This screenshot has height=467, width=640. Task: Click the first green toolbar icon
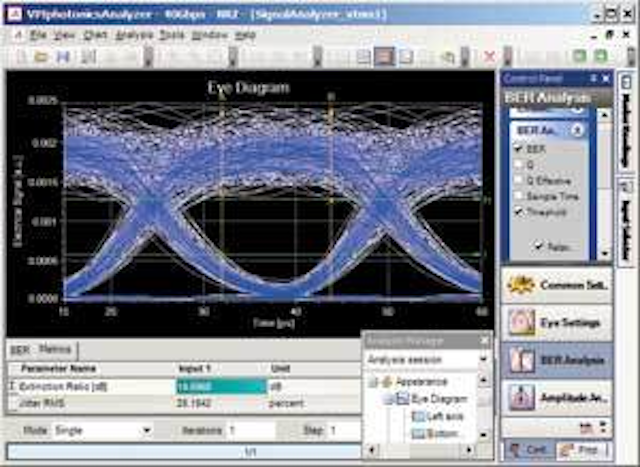tap(579, 56)
